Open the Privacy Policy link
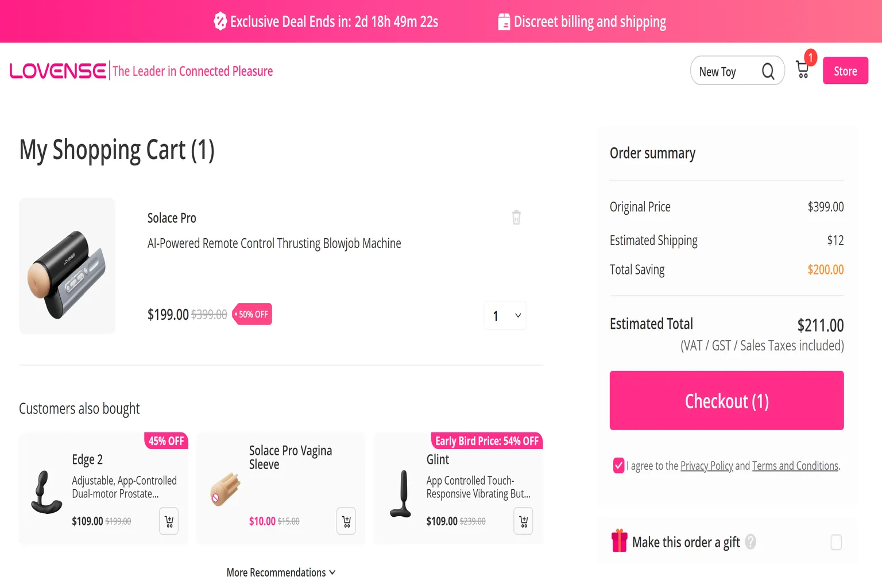 click(706, 466)
